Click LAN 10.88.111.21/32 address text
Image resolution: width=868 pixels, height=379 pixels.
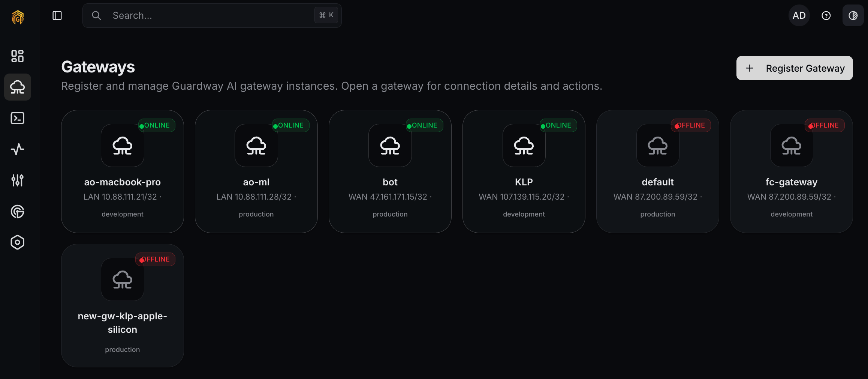pos(120,197)
